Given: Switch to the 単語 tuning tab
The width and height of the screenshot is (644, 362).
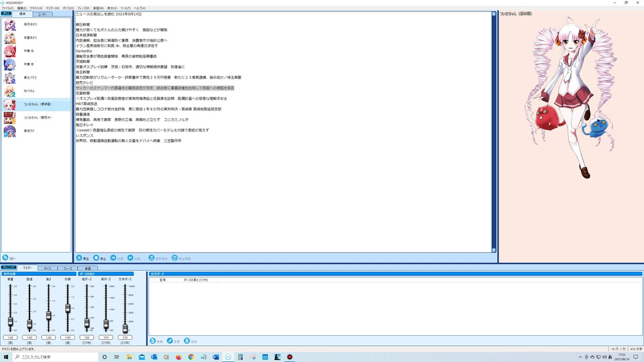Looking at the screenshot, I should pyautogui.click(x=88, y=268).
